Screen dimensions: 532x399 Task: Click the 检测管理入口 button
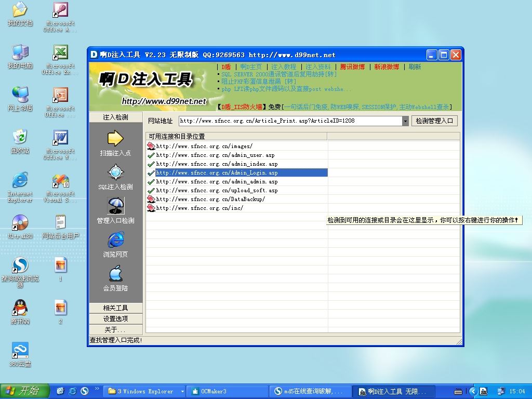tap(434, 121)
